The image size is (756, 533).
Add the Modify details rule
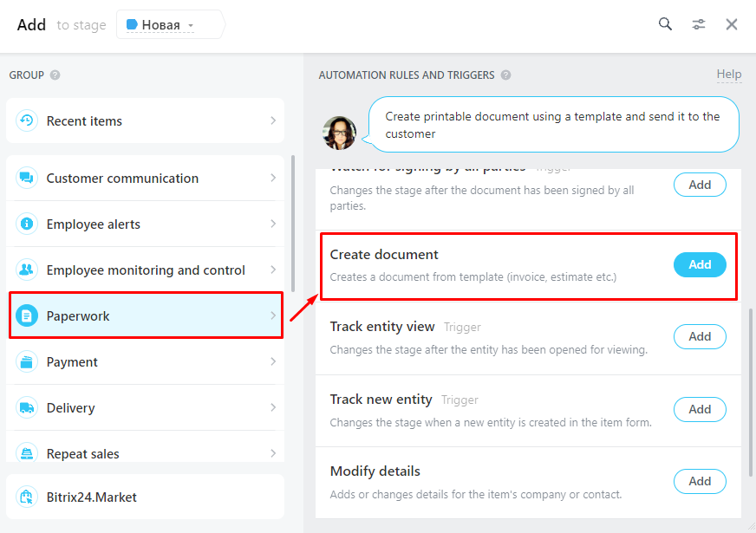(699, 481)
